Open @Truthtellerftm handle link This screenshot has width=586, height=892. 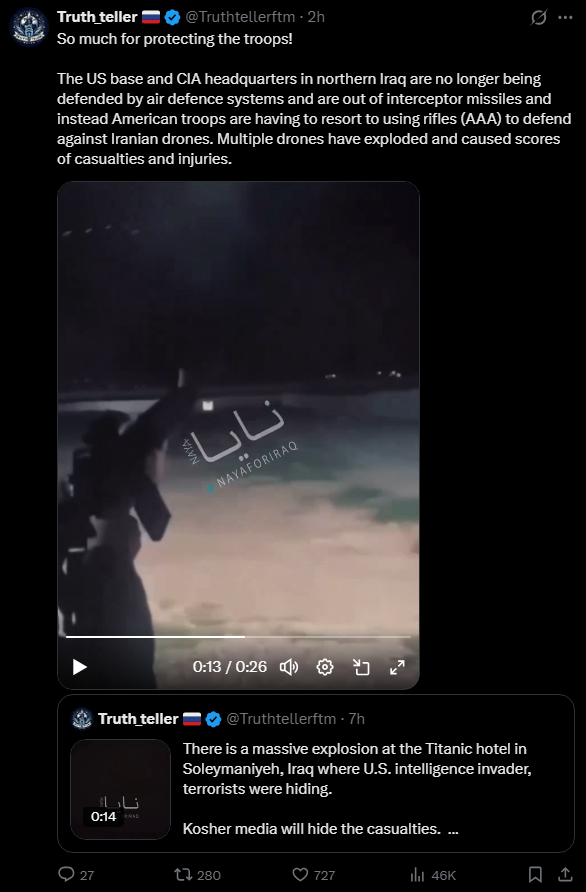241,17
